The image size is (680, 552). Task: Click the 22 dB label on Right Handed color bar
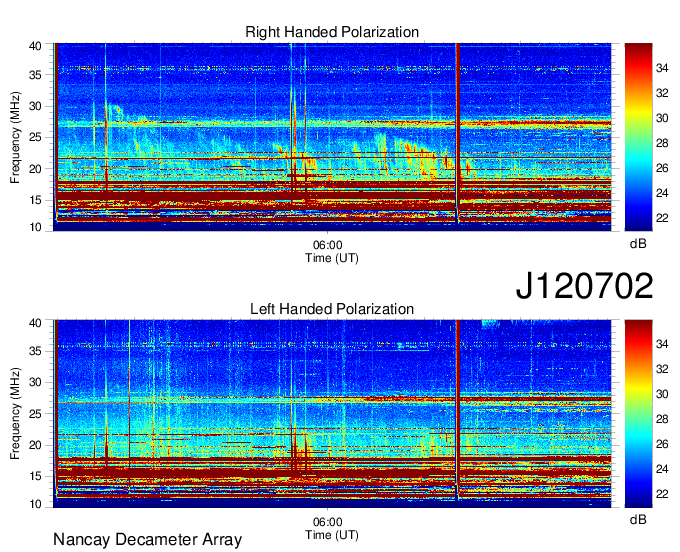click(662, 218)
